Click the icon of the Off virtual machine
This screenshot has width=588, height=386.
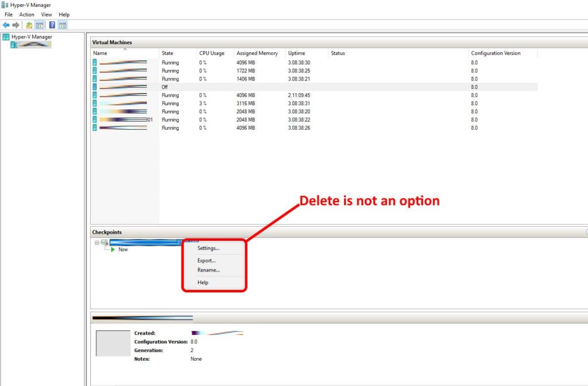point(95,87)
